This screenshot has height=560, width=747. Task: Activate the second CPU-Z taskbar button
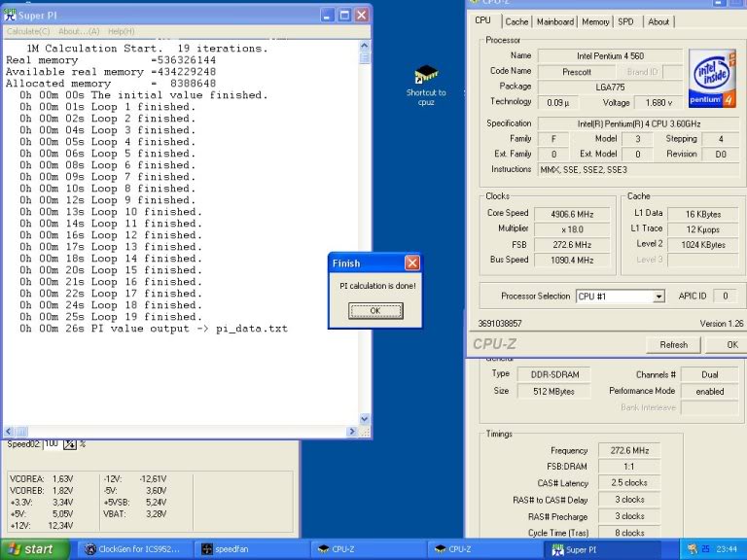[x=483, y=549]
